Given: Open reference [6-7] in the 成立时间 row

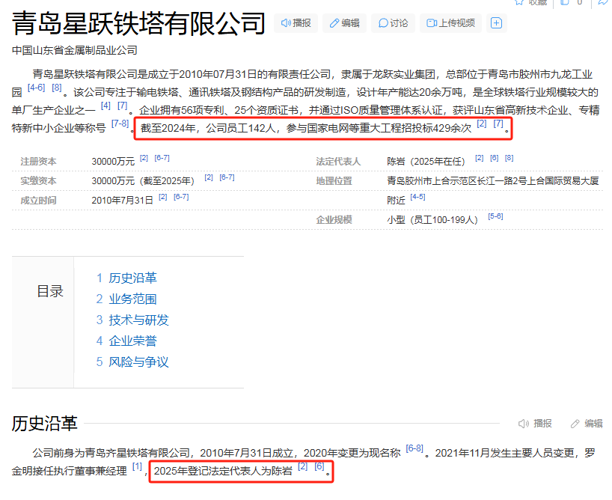Looking at the screenshot, I should pyautogui.click(x=181, y=197).
